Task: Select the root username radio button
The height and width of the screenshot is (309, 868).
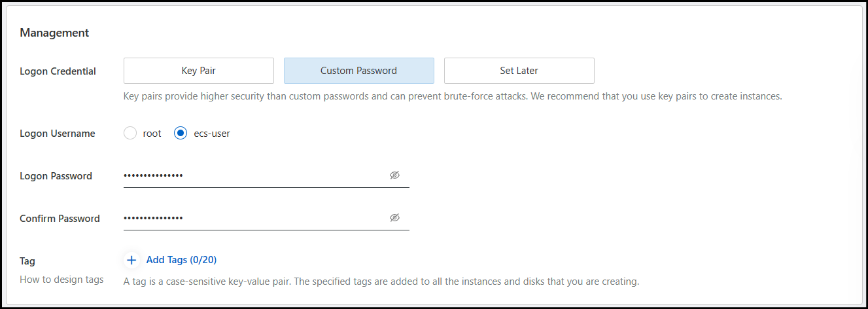Action: point(130,134)
